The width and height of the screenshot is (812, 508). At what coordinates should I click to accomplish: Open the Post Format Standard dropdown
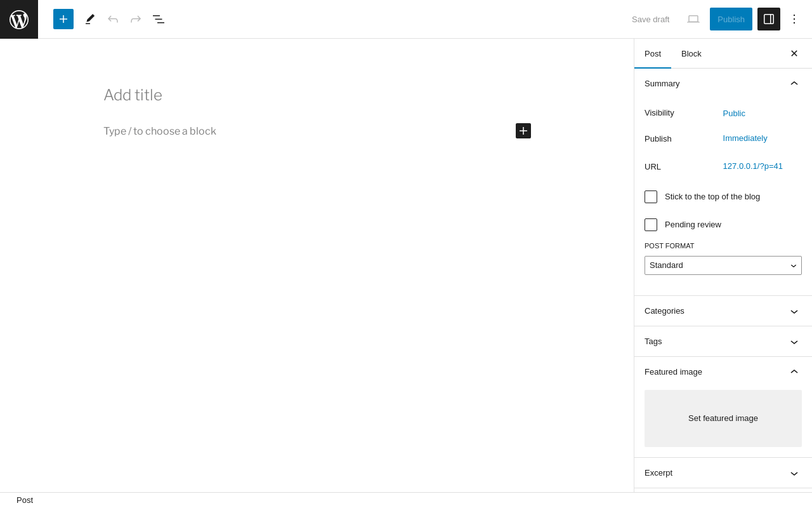(723, 265)
